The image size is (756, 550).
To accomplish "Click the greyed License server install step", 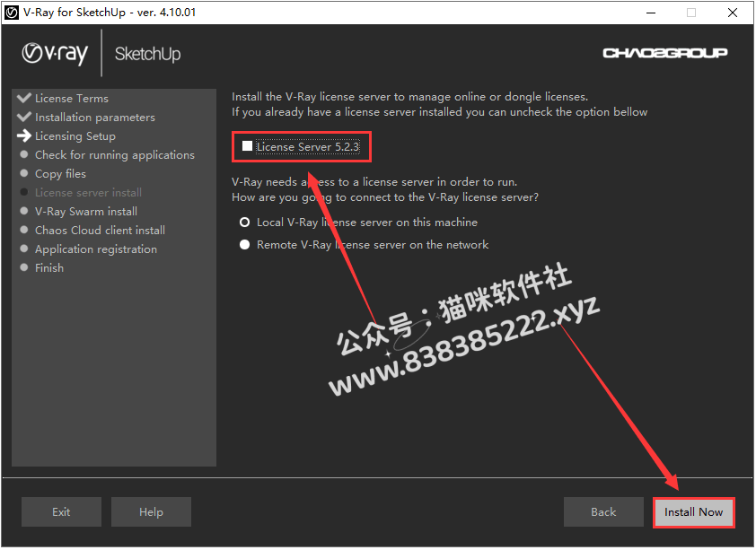I will click(88, 193).
